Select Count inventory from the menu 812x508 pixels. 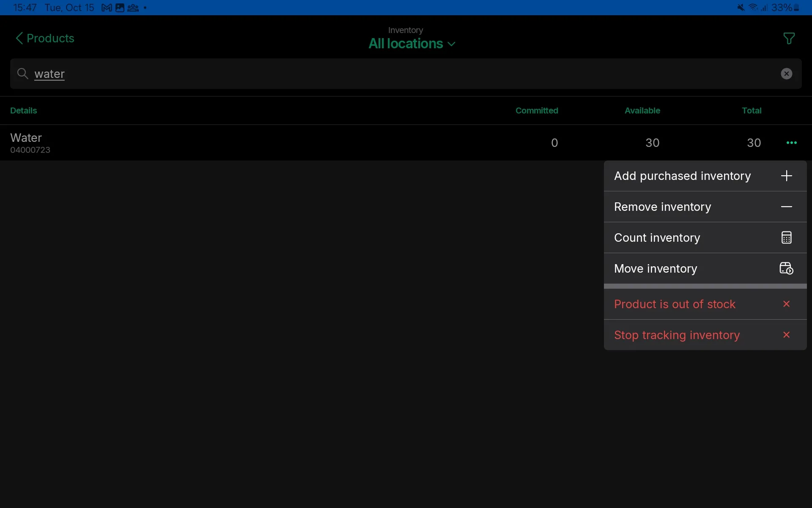click(657, 237)
